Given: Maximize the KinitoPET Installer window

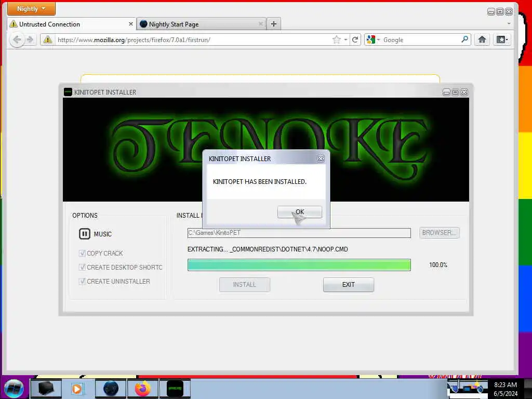Looking at the screenshot, I should coord(455,92).
